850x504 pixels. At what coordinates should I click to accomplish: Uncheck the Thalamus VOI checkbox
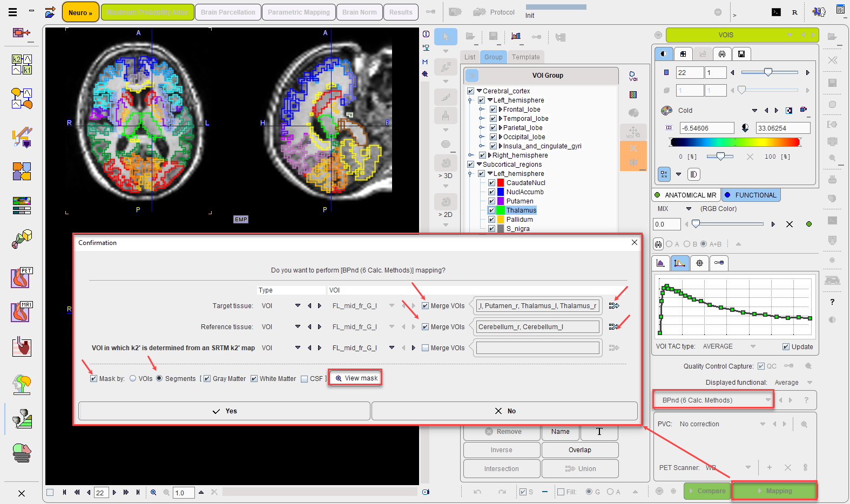(492, 210)
